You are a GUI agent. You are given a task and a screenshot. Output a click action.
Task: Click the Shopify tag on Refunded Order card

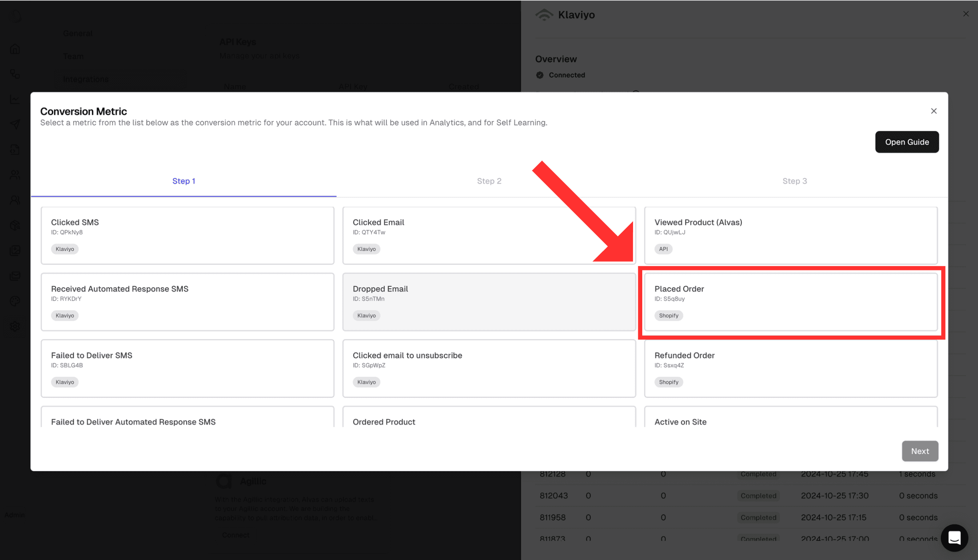point(669,382)
